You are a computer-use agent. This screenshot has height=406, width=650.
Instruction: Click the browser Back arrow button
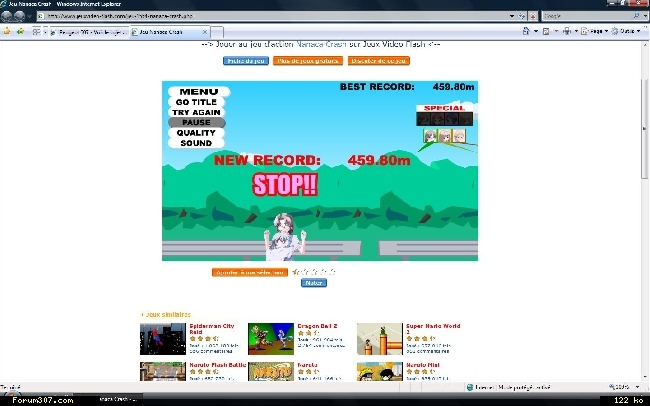click(7, 16)
